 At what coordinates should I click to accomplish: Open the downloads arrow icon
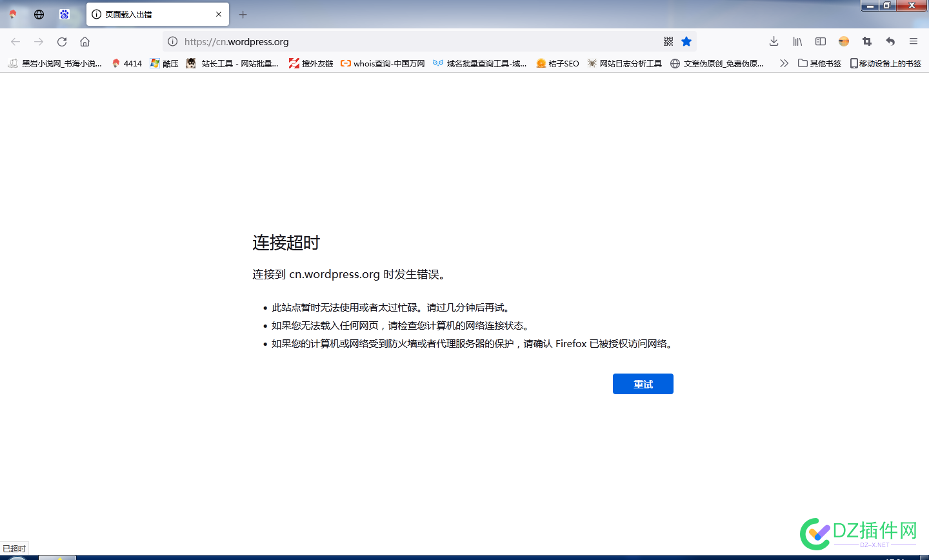(774, 41)
